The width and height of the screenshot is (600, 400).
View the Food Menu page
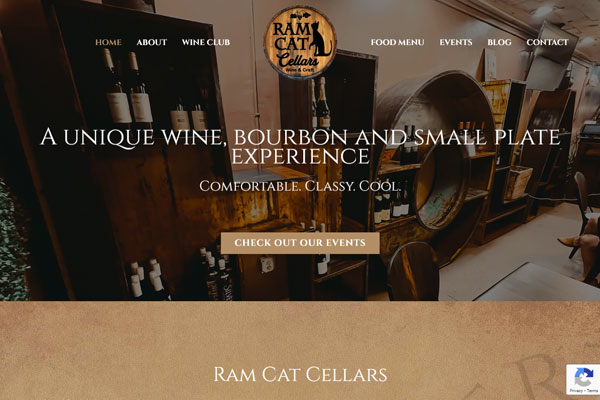coord(397,42)
